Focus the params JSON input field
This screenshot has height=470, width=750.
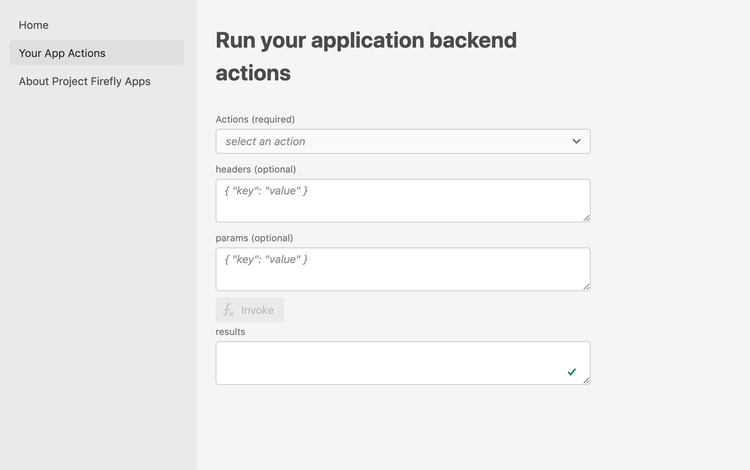pos(402,269)
